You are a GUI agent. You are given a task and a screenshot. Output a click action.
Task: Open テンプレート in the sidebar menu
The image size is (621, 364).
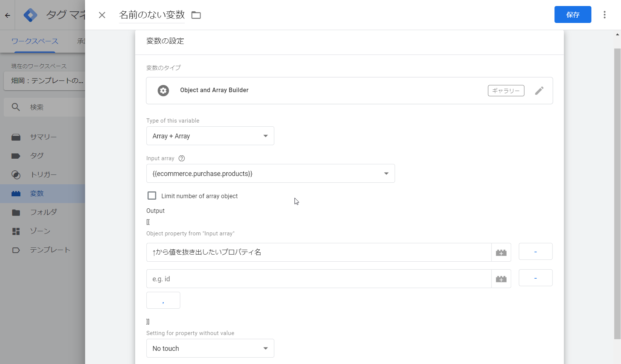(x=50, y=250)
